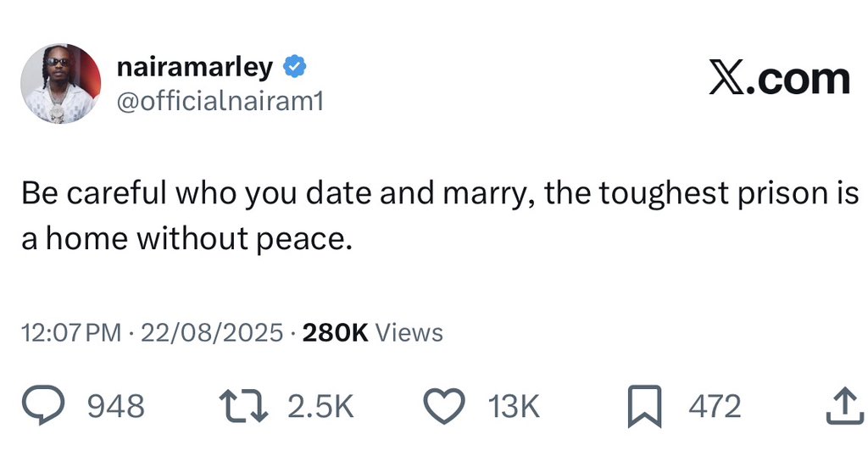The height and width of the screenshot is (456, 868).
Task: Click the 13K likes count
Action: (512, 407)
